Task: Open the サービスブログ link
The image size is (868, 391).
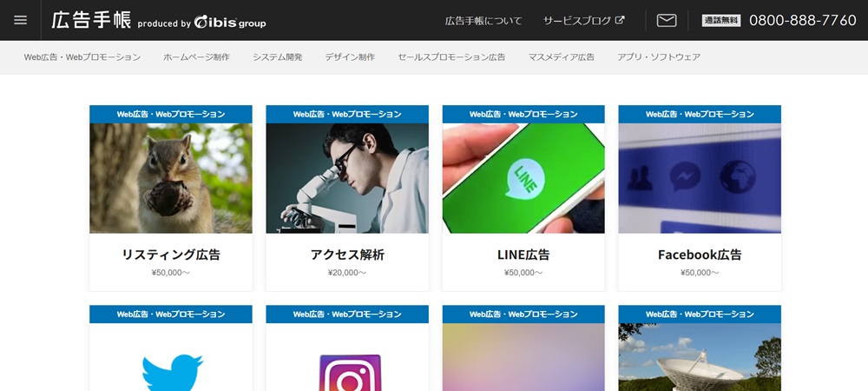Action: pyautogui.click(x=577, y=21)
